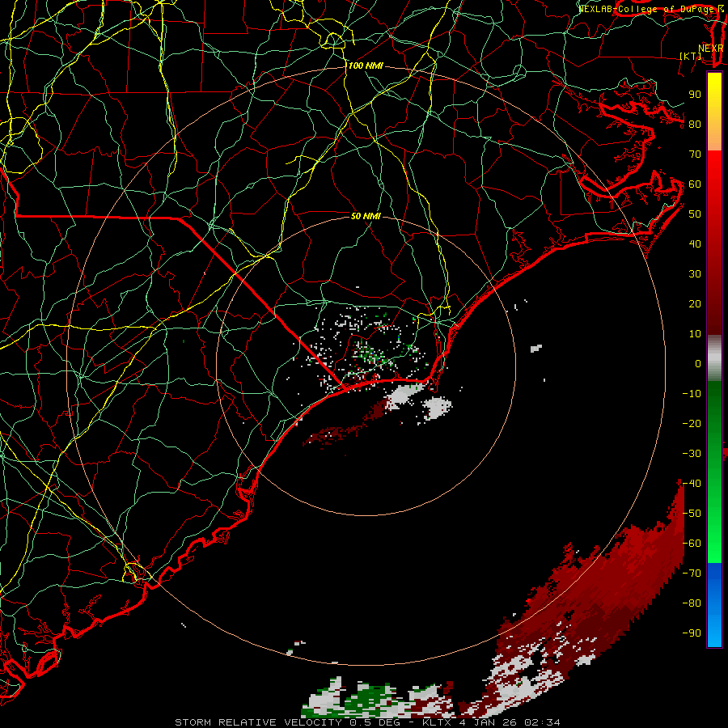Screen dimensions: 728x728
Task: Select the "-70" value on the velocity scale
Action: 692,574
